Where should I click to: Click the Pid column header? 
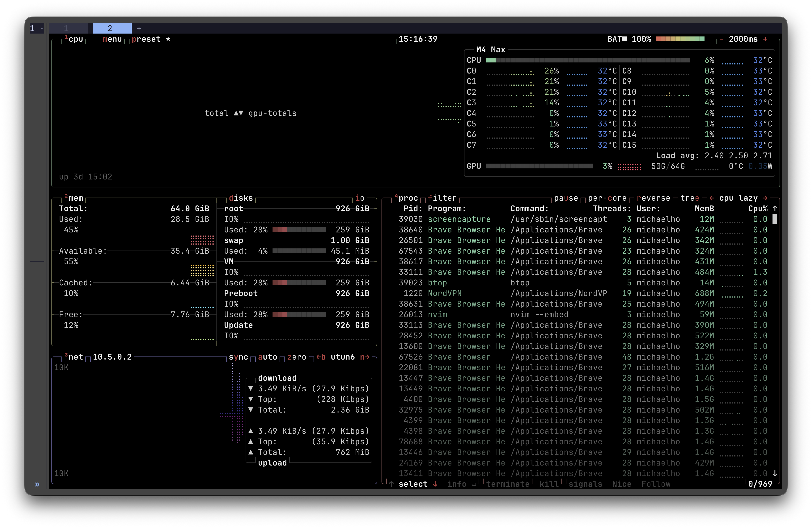pyautogui.click(x=413, y=209)
